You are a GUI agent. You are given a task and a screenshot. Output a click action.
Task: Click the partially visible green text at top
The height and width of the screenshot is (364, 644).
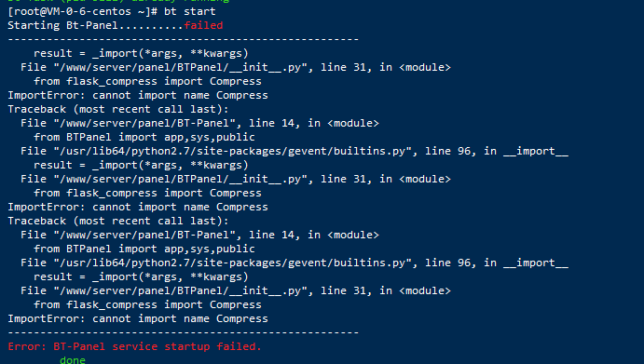[x=118, y=1]
